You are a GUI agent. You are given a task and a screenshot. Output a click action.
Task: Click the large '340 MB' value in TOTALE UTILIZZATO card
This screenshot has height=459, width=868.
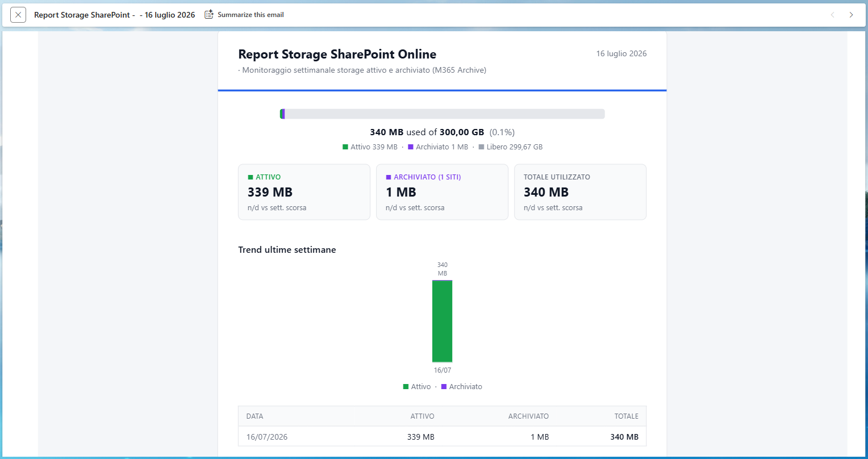pyautogui.click(x=546, y=193)
